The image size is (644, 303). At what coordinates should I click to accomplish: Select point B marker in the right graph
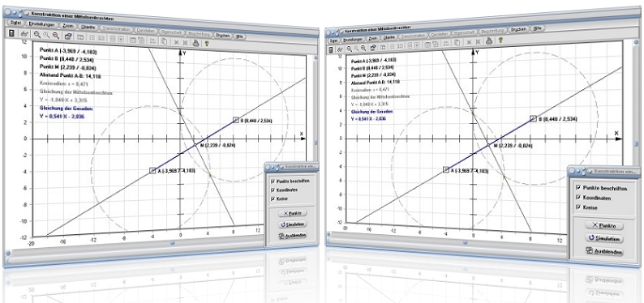(x=533, y=118)
